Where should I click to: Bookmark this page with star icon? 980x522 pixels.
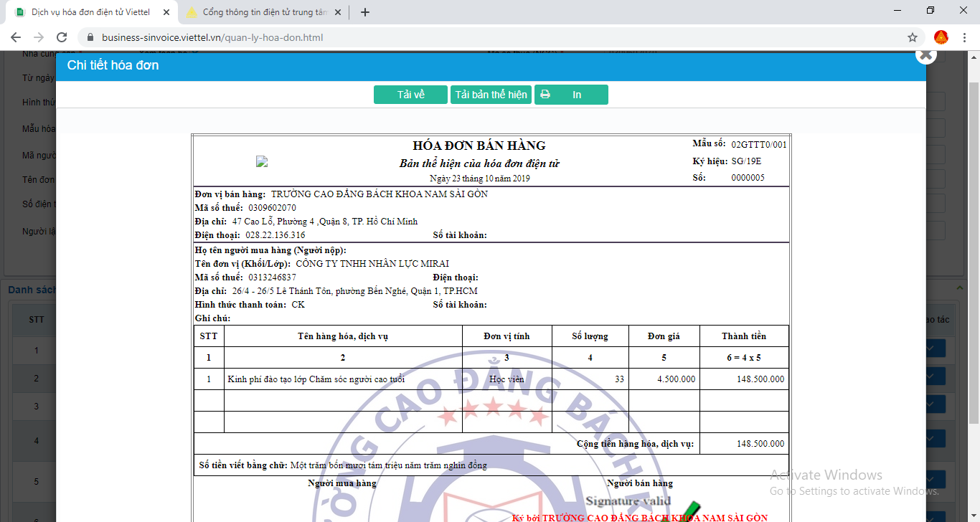click(912, 37)
